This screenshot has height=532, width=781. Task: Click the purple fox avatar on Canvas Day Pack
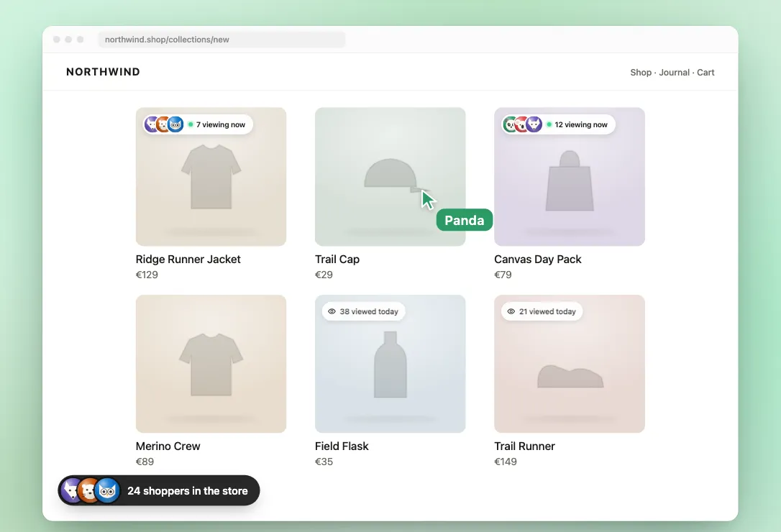coord(534,124)
